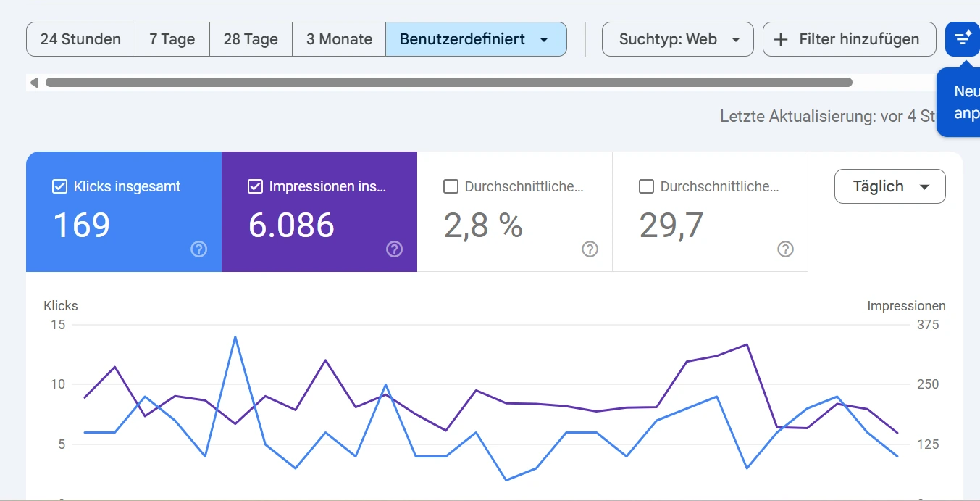Select the 3 Monate period

click(338, 39)
